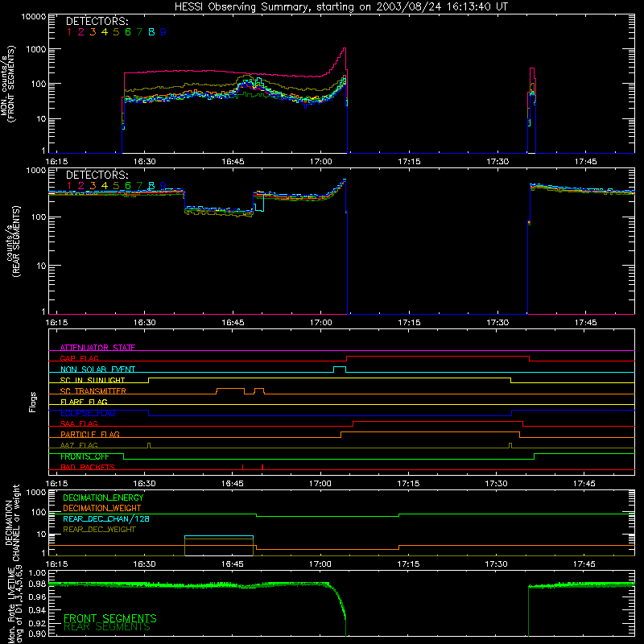
Task: Click the 'FRONT SEGMENTS' livetime legend label
Action: 110,618
